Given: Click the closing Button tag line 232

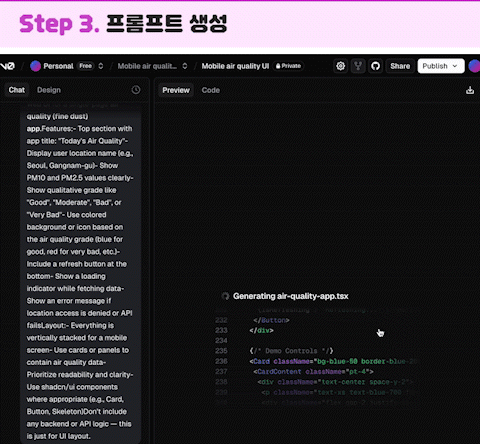Looking at the screenshot, I should (271, 320).
